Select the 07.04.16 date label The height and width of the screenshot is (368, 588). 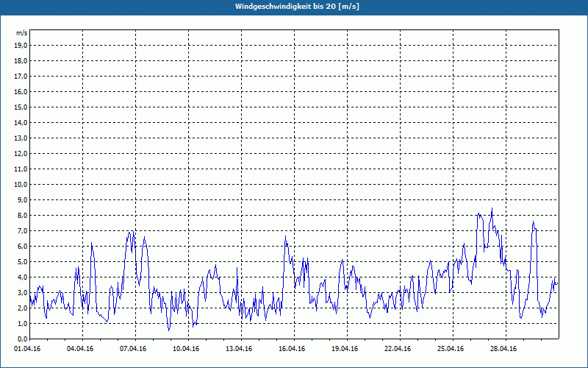133,349
